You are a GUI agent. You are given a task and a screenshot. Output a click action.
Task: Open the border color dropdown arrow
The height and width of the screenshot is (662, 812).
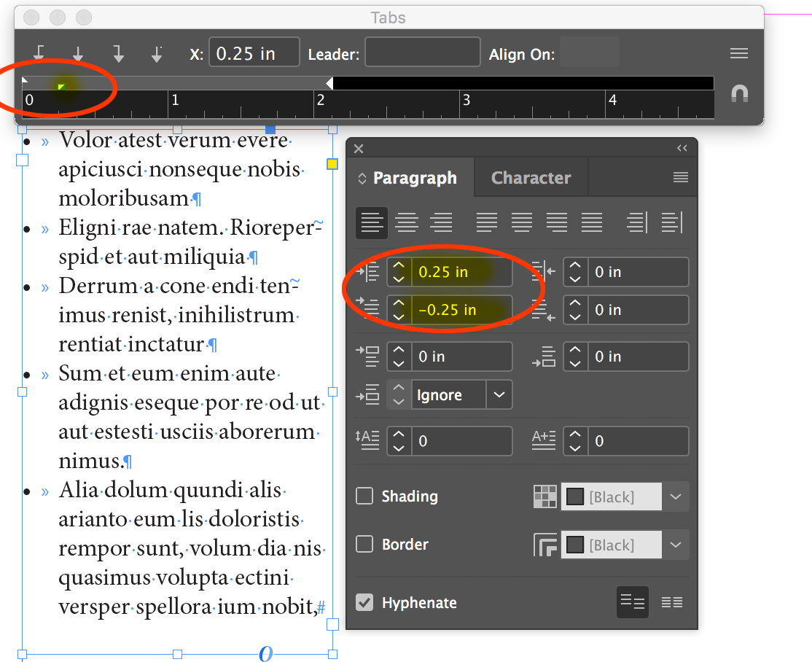coord(676,545)
